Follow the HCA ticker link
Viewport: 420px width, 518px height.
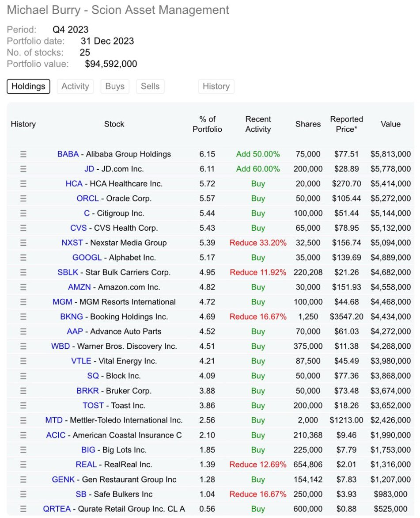pos(74,184)
